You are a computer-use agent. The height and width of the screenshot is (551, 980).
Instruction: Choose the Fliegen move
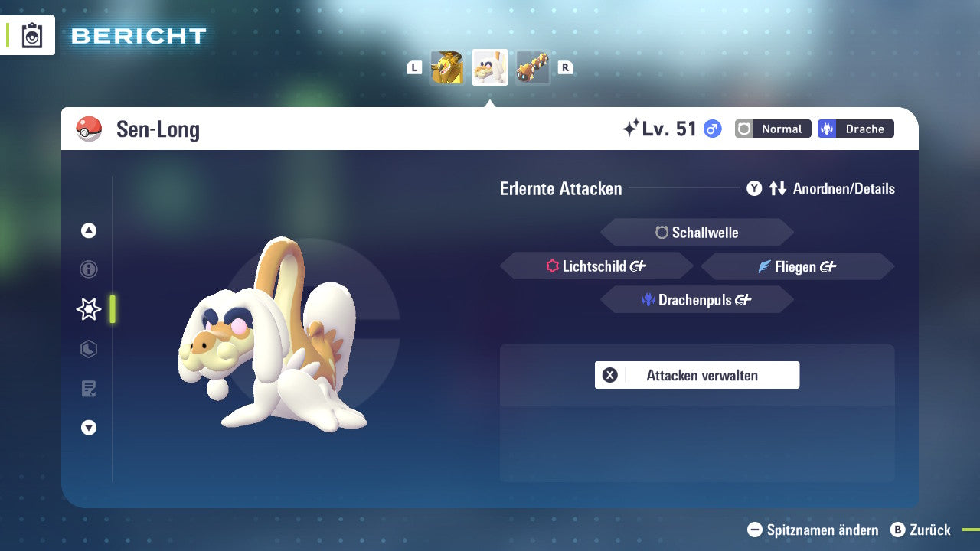[797, 266]
